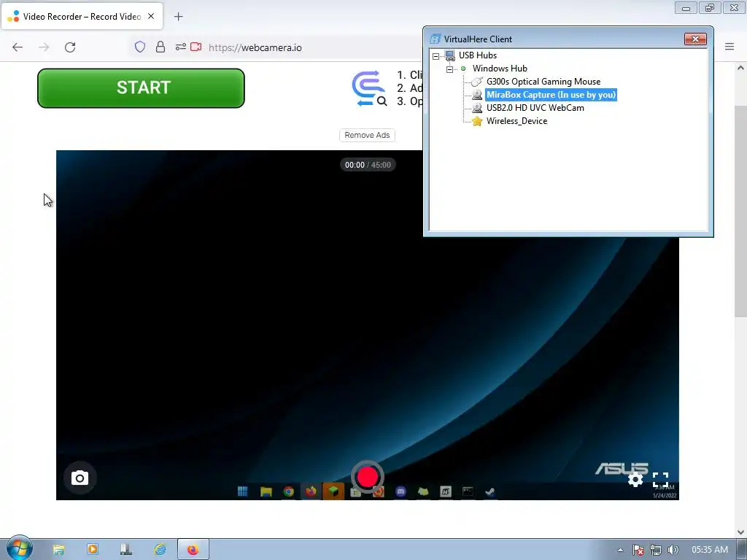Click the Action Center flag tray icon
Viewport: 747px width, 560px height.
(638, 550)
